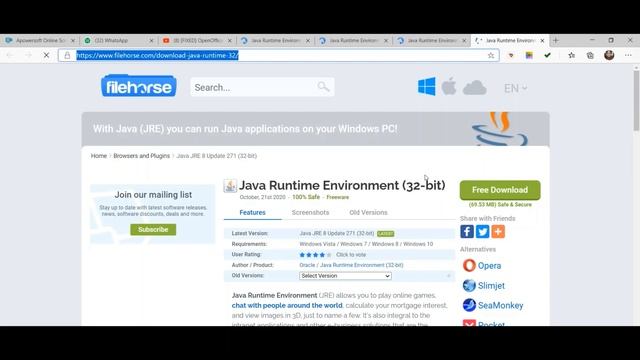Open the Home breadcrumb link
The height and width of the screenshot is (360, 640).
(99, 156)
